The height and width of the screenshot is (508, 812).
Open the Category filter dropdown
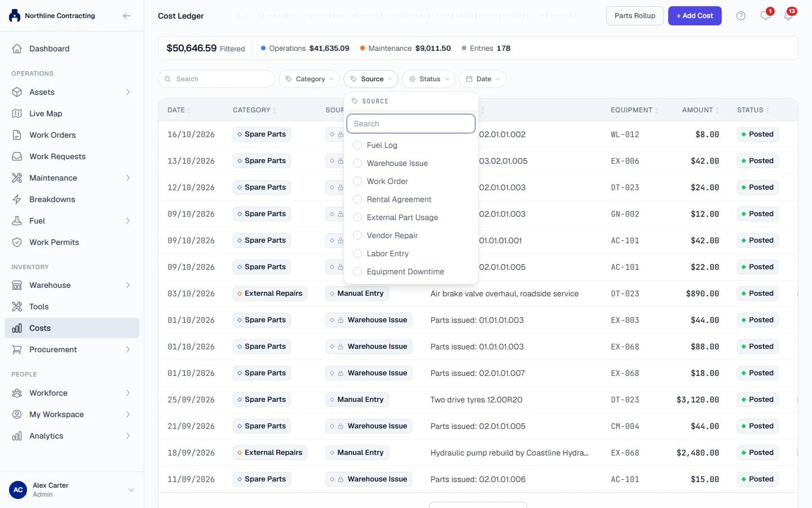tap(309, 79)
